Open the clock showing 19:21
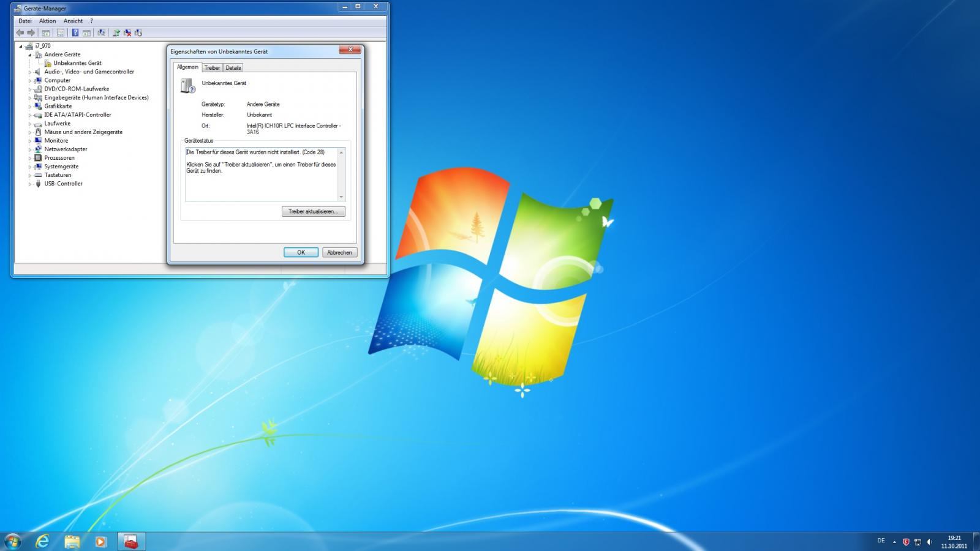Screen dimensions: 980x551 954,542
